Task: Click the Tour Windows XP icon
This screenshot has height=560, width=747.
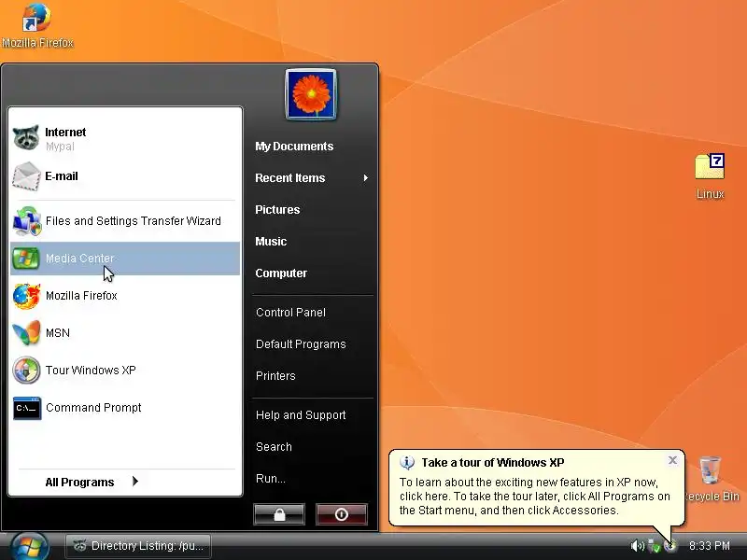Action: [26, 370]
